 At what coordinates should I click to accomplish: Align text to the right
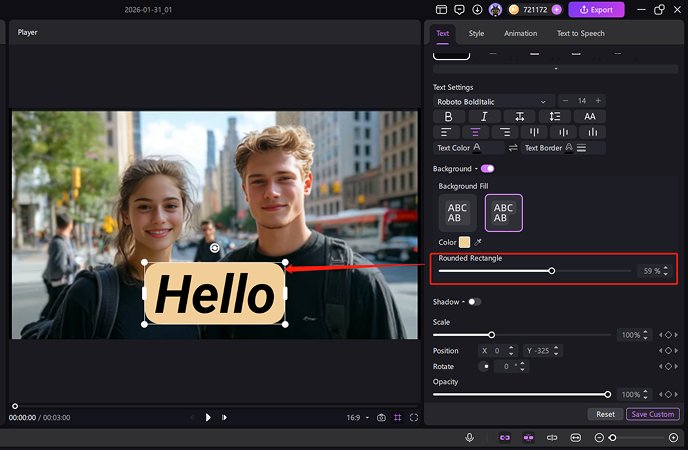pyautogui.click(x=505, y=132)
